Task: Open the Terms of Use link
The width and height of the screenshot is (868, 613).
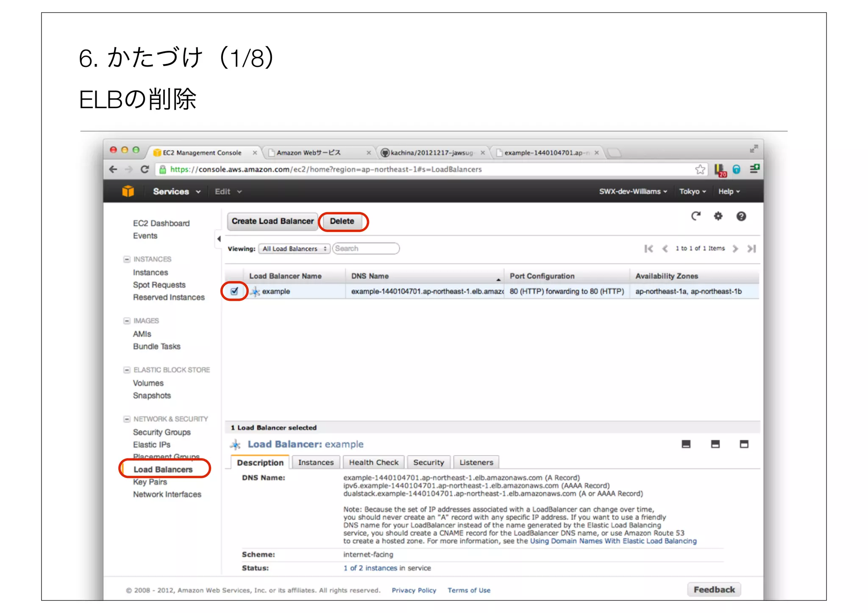Action: pos(469,590)
